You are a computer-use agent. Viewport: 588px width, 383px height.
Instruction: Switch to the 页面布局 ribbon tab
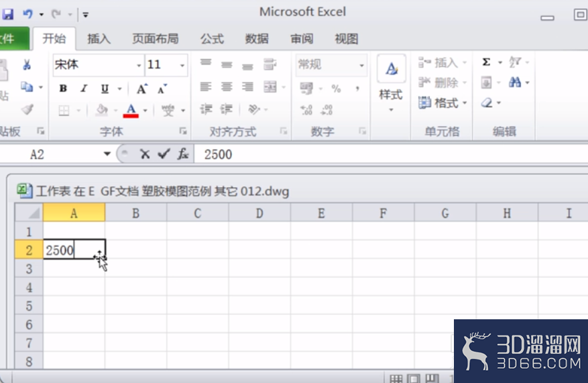click(156, 39)
